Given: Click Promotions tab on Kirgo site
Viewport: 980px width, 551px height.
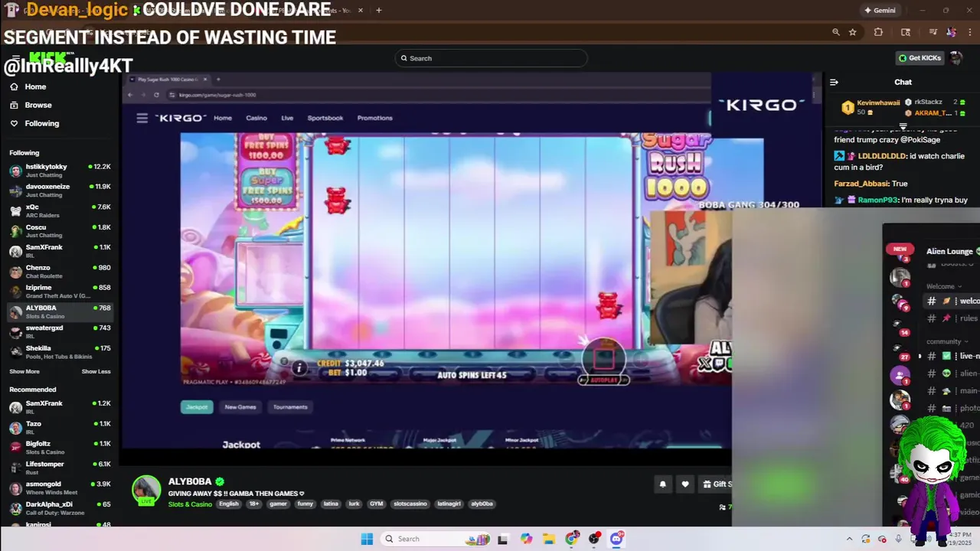Looking at the screenshot, I should pyautogui.click(x=375, y=118).
